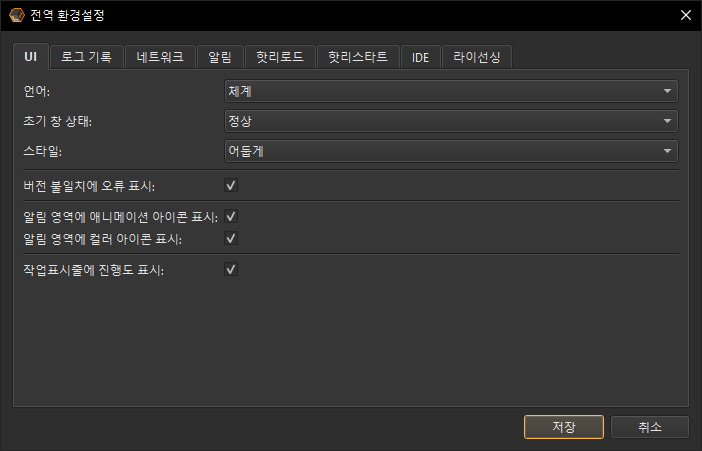The width and height of the screenshot is (702, 451).
Task: Open the 로그 기록 tab
Action: 86,57
